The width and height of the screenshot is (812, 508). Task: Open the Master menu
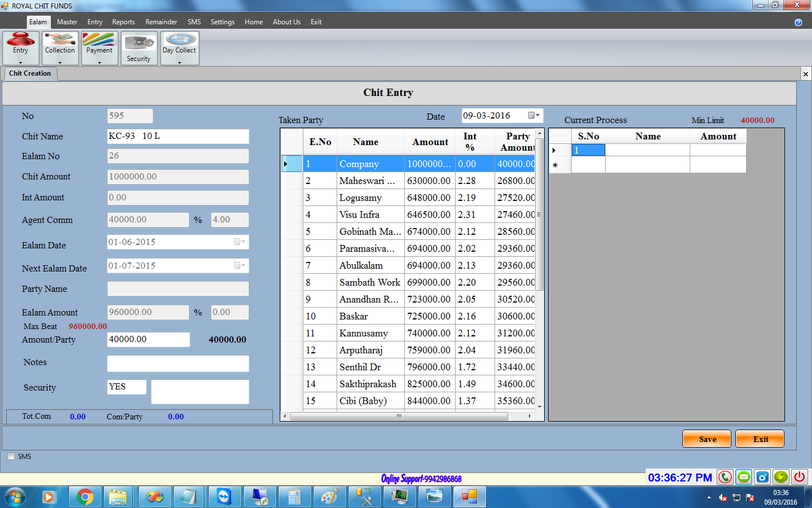67,22
